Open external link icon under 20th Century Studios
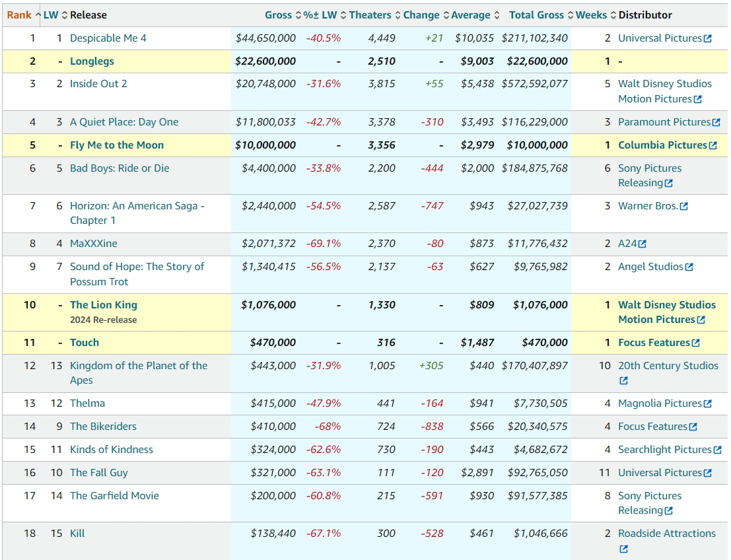 [x=623, y=380]
